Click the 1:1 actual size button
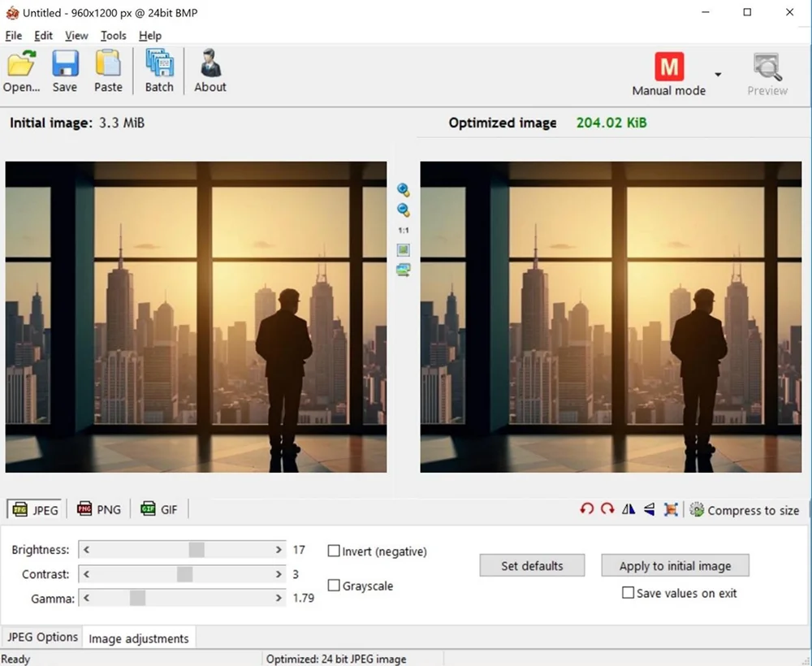 tap(404, 231)
